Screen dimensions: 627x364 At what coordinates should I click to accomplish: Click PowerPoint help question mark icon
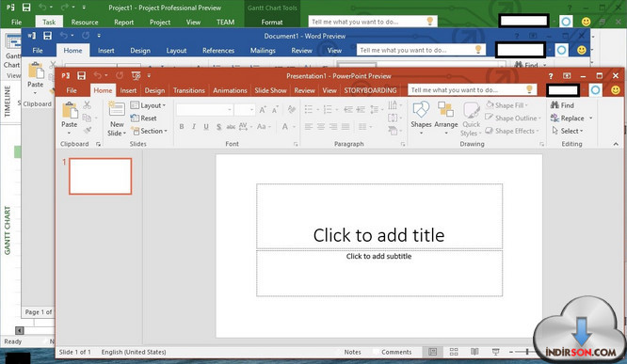click(x=551, y=76)
